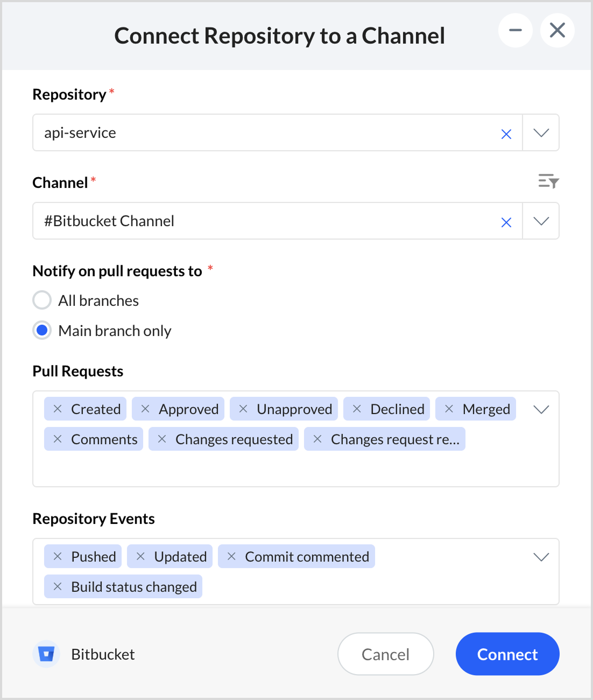Open the channel filter options icon
Screen dimensions: 593x700
pos(548,181)
